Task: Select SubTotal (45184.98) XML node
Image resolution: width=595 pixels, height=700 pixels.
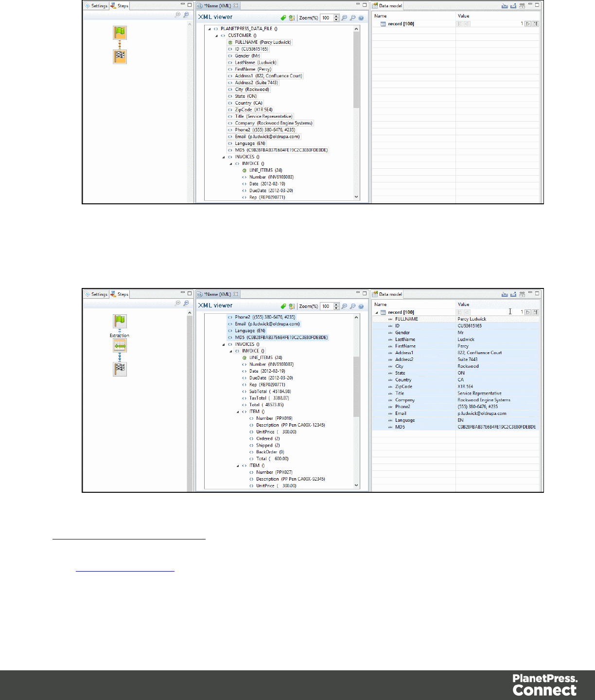Action: pos(266,392)
